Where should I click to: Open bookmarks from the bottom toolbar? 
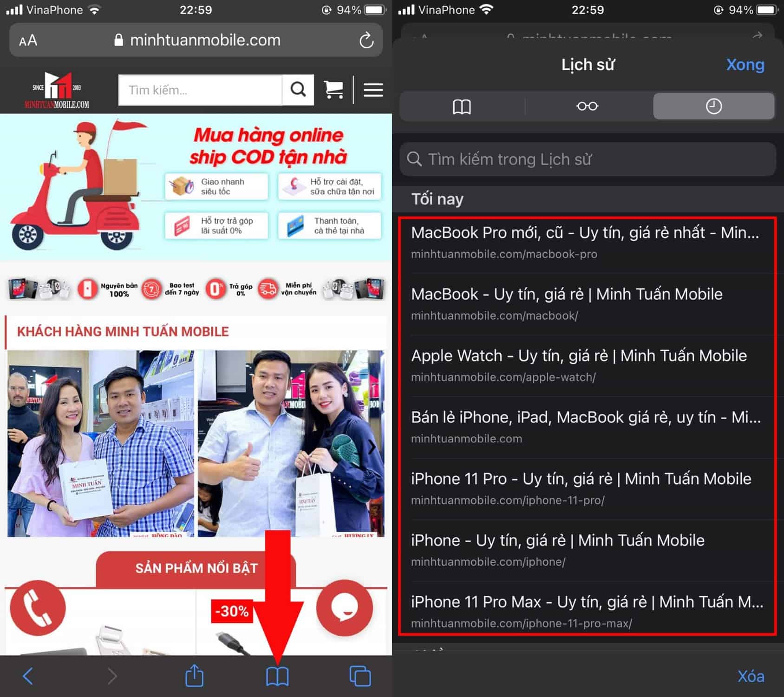(277, 676)
